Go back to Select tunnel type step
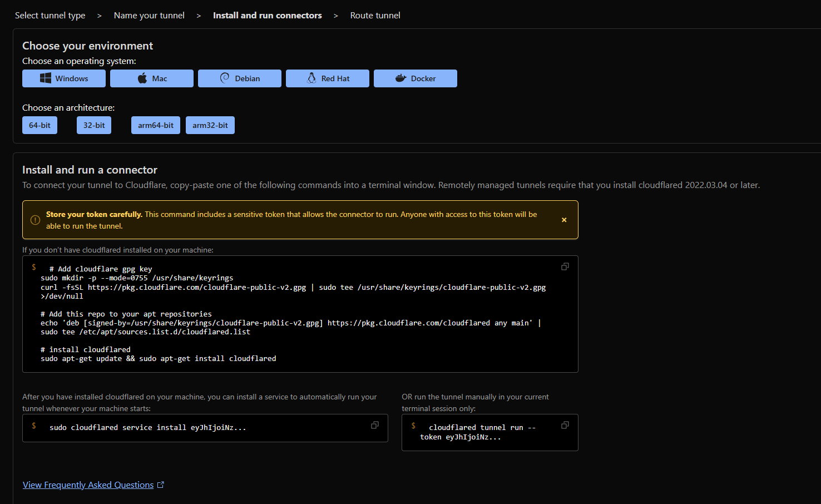 50,16
